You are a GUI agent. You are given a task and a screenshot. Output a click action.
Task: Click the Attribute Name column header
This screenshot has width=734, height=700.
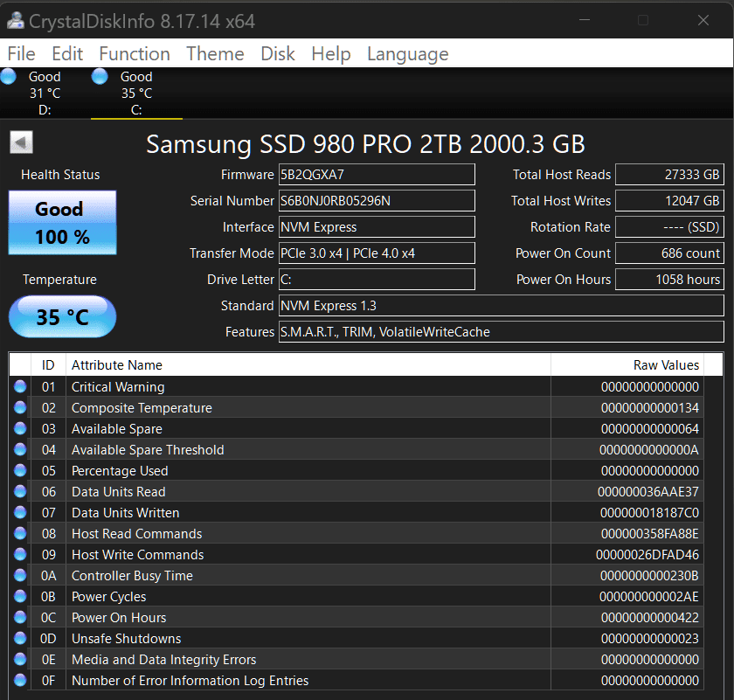point(308,364)
